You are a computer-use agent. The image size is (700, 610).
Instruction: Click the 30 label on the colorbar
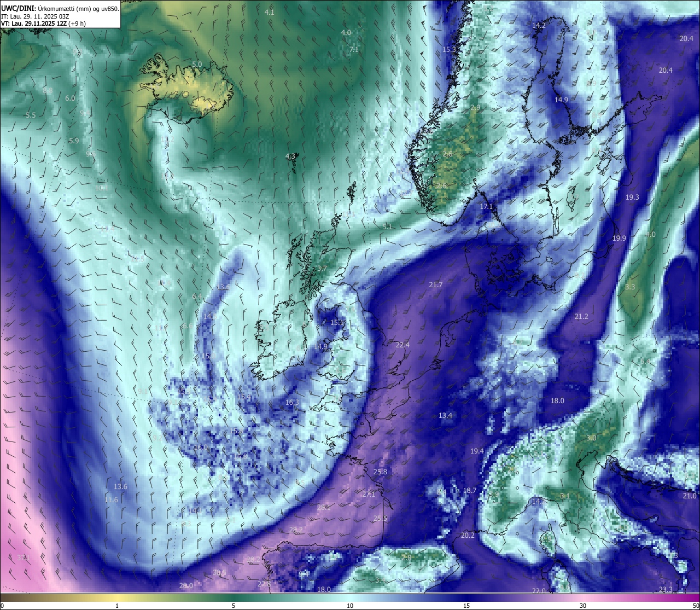pos(583,606)
